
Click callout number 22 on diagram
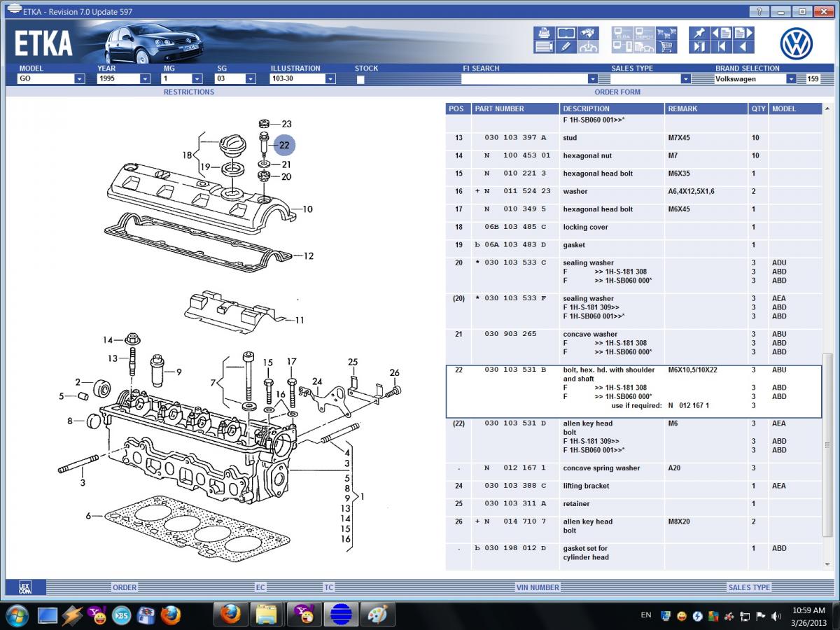(284, 146)
